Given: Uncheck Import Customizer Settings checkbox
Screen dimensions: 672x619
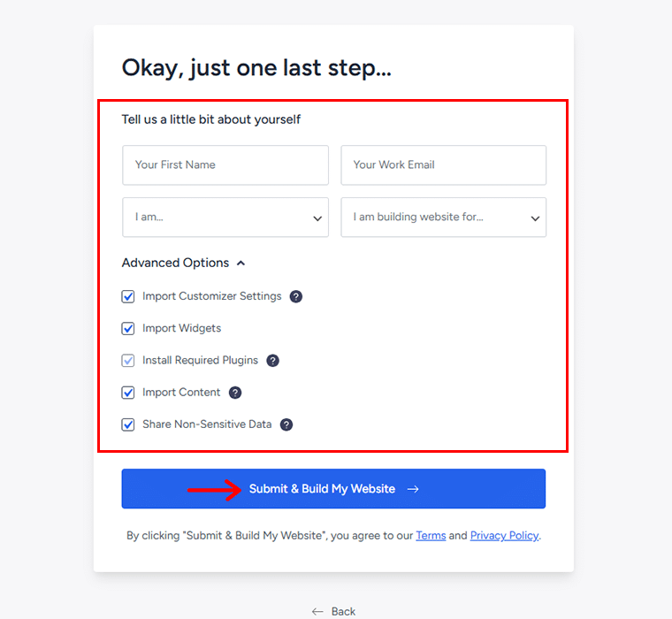Looking at the screenshot, I should 127,296.
